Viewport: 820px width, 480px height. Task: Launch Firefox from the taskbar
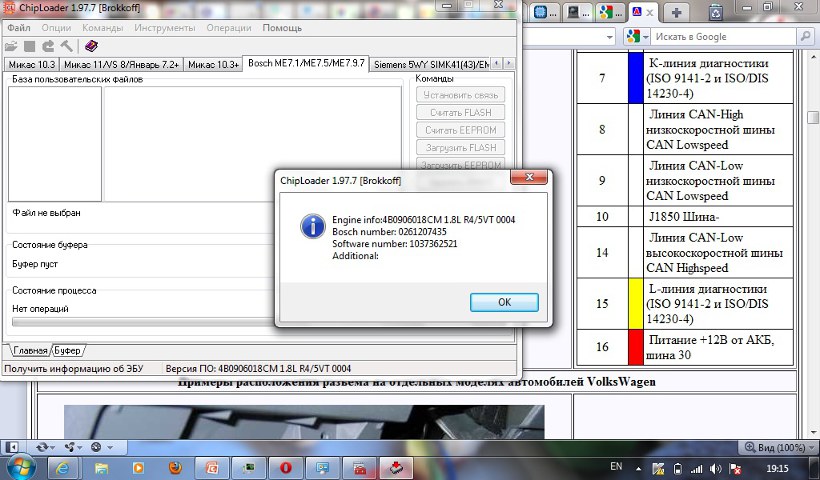click(175, 467)
